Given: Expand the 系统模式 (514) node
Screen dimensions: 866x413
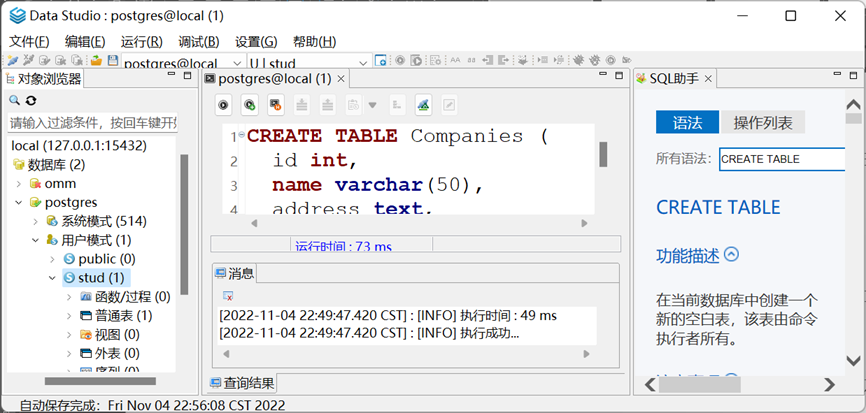Looking at the screenshot, I should (36, 221).
